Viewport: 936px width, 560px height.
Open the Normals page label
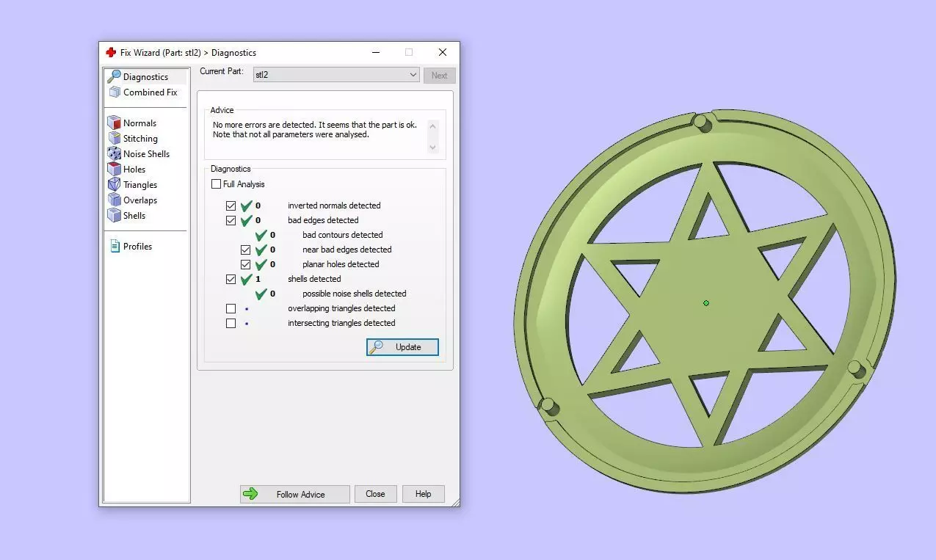tap(139, 123)
